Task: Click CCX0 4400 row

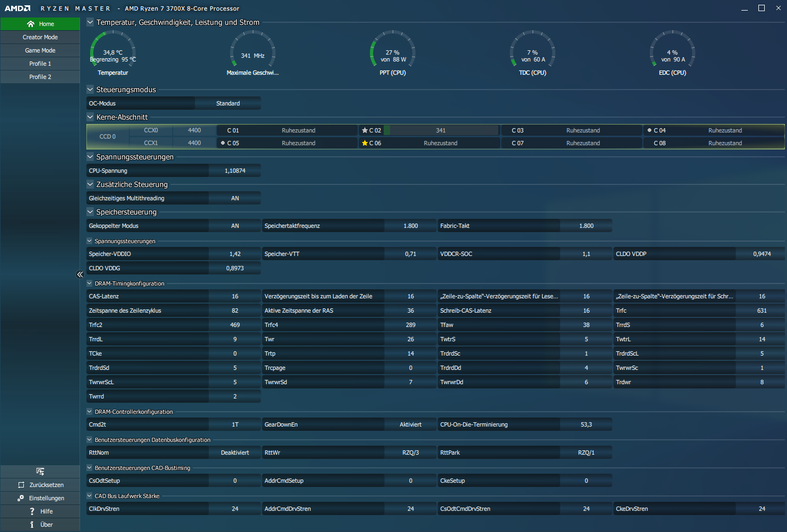Action: click(x=172, y=130)
